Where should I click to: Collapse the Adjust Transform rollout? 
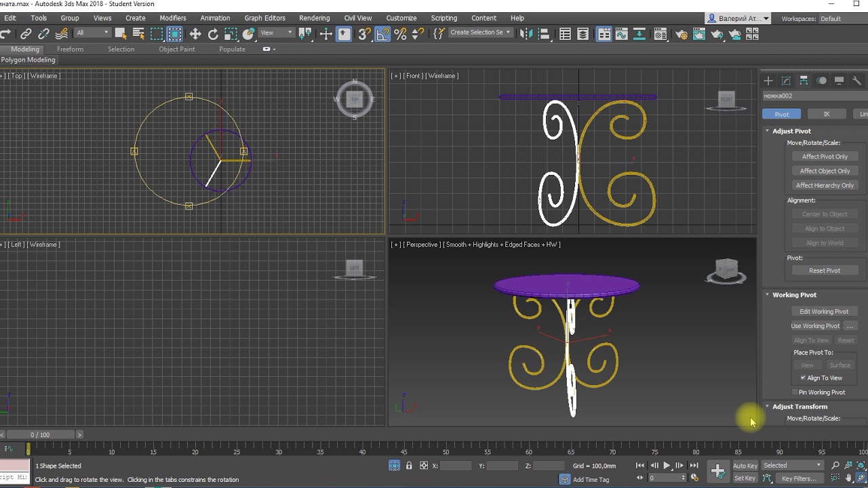800,407
